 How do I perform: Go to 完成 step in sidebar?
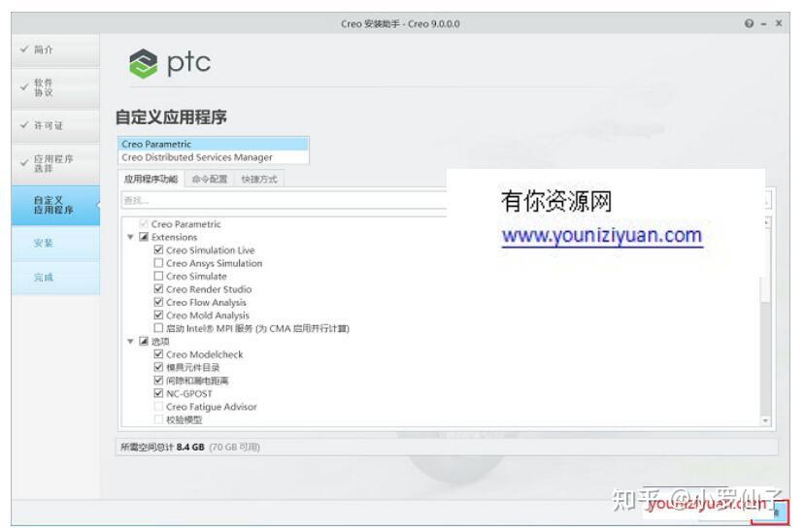pos(55,278)
